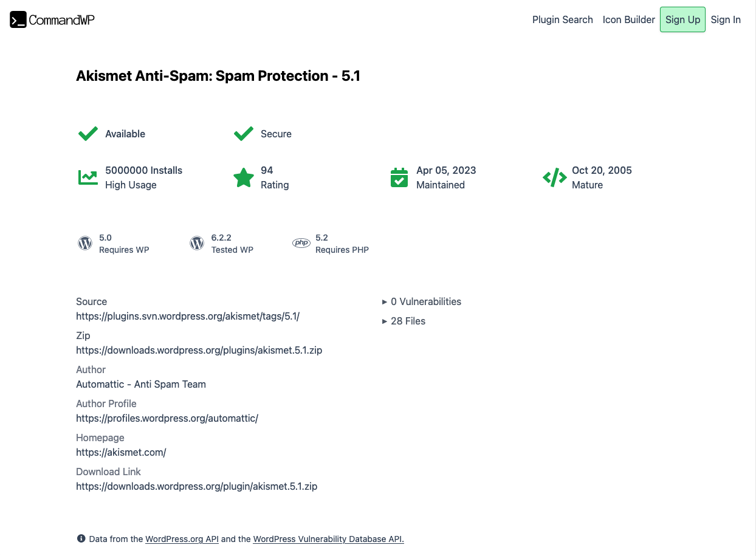Click the WordPress icon beside Requires WP 5.0
Viewport: 756px width, 556px height.
[84, 242]
